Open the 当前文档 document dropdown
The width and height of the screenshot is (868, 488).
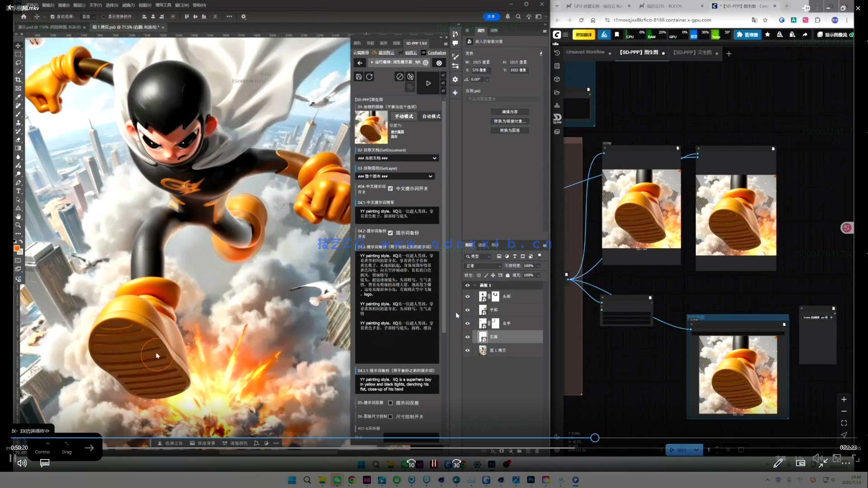click(396, 158)
